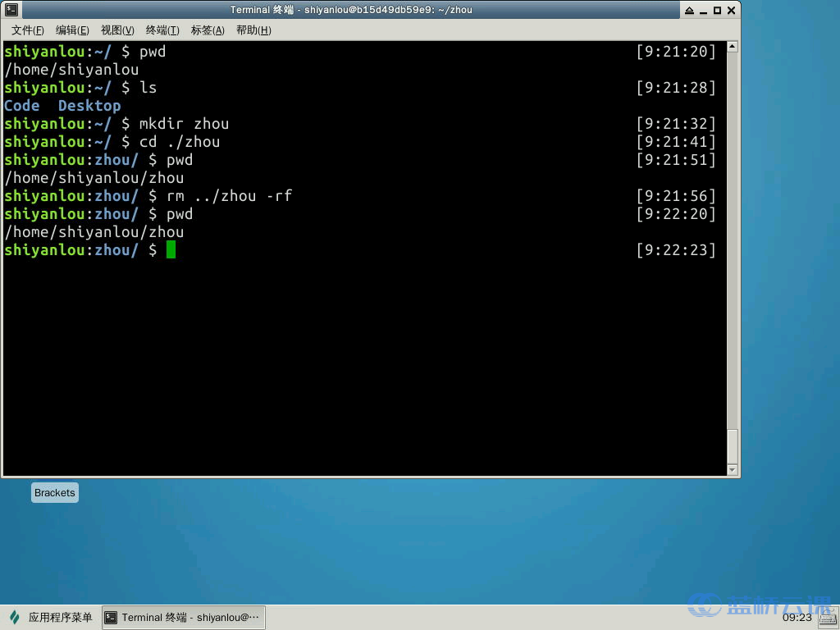Click the scrollbar up arrow in terminal
The width and height of the screenshot is (840, 630).
tap(733, 47)
